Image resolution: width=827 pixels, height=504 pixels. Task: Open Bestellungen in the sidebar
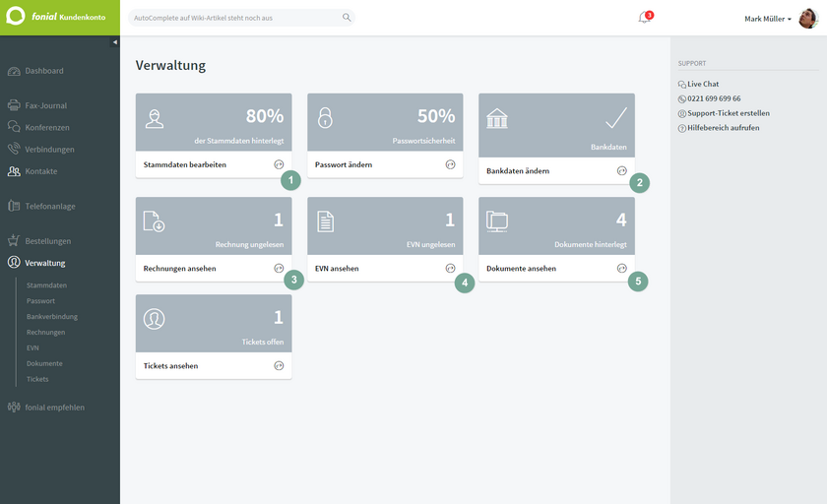(48, 241)
